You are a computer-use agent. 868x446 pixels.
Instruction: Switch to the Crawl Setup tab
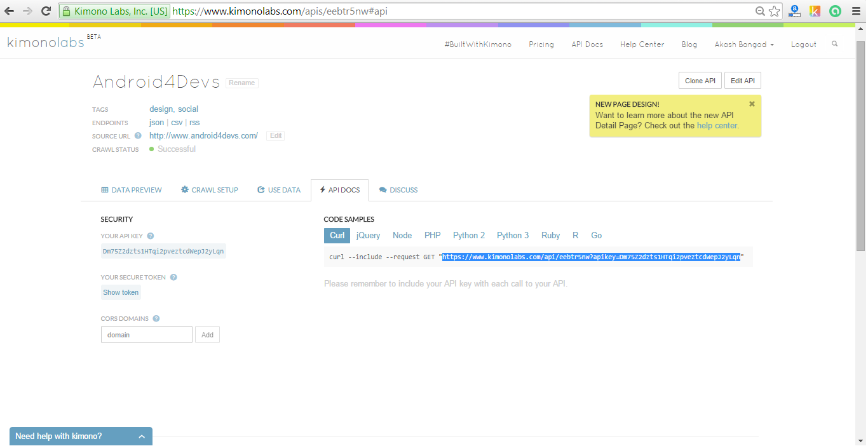210,190
